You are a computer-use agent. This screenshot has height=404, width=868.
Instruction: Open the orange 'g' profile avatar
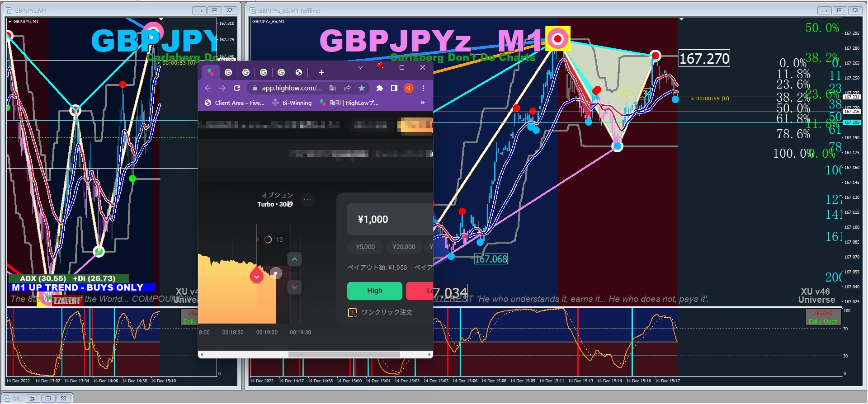[x=409, y=88]
